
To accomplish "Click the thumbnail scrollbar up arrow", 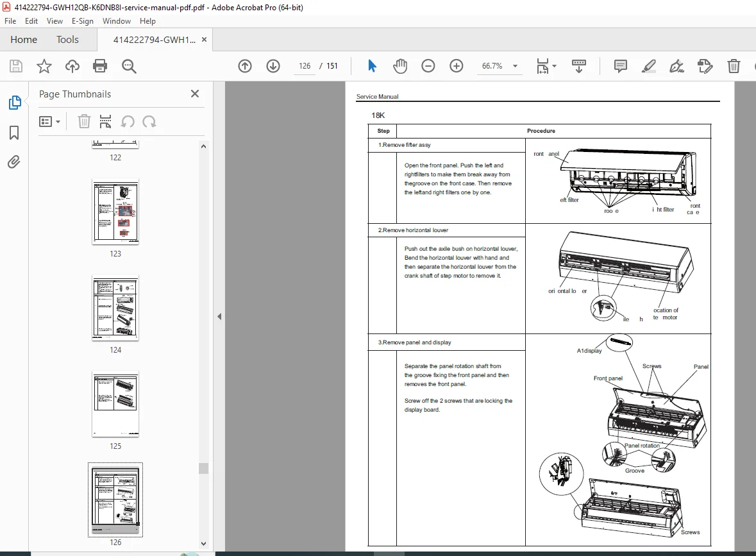I will coord(203,146).
